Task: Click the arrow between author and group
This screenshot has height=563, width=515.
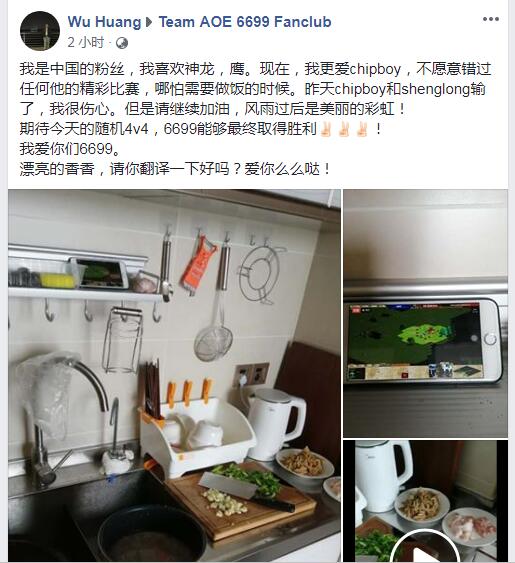Action: click(149, 22)
